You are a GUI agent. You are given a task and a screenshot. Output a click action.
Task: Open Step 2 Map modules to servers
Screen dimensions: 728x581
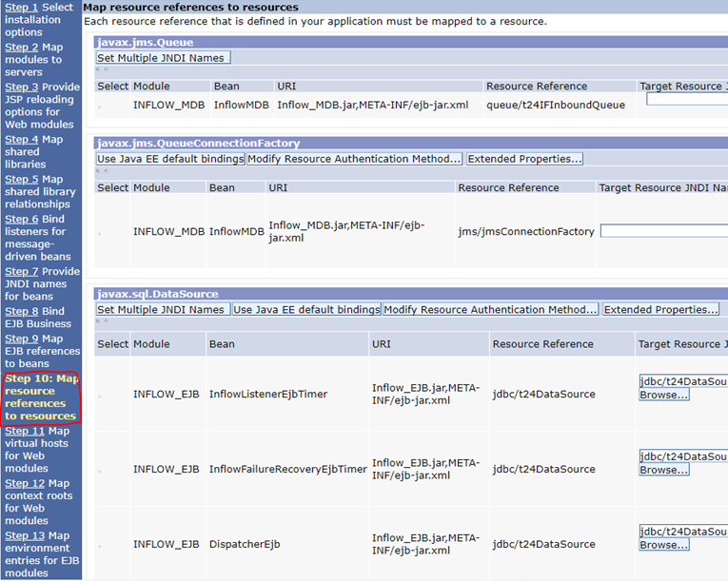coord(22,47)
